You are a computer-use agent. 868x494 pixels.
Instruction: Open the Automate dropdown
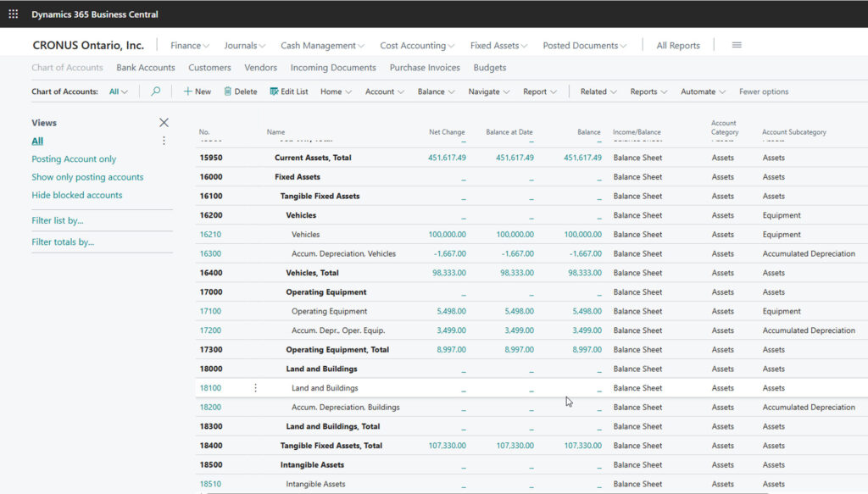[703, 92]
